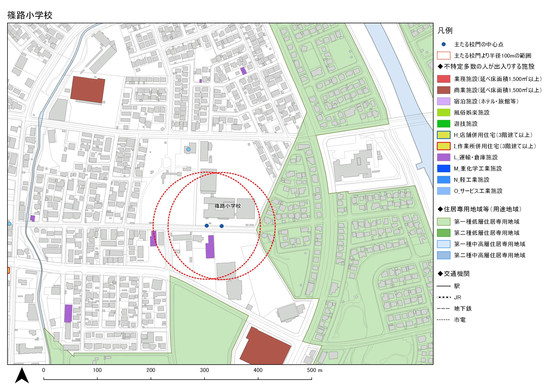
Task: Click the 0 mark on the scale bar
Action: coord(43,370)
